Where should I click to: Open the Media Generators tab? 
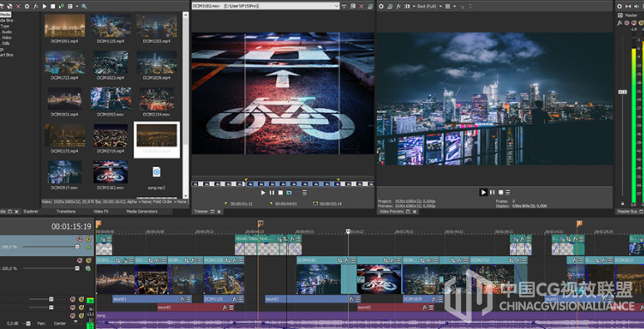(x=141, y=211)
